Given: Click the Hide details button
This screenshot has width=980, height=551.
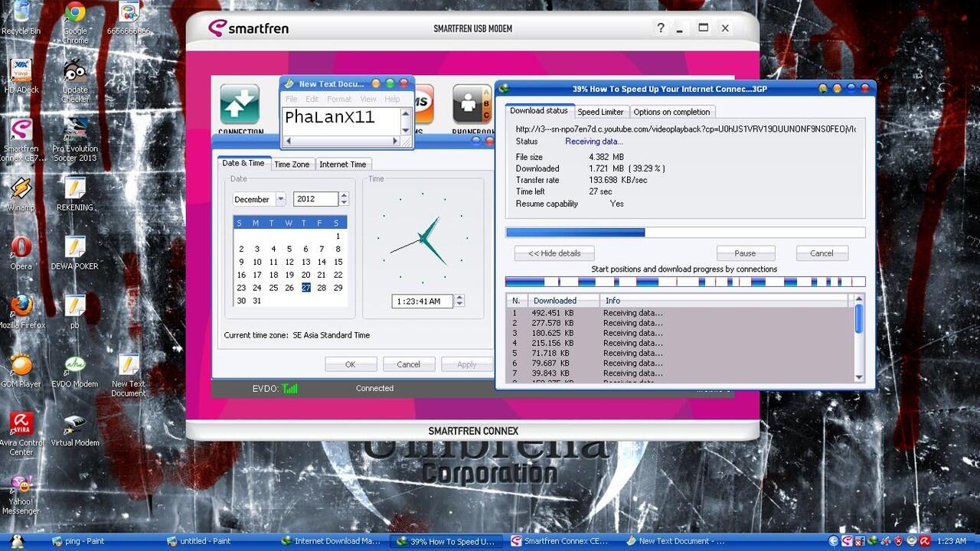Looking at the screenshot, I should coord(554,253).
